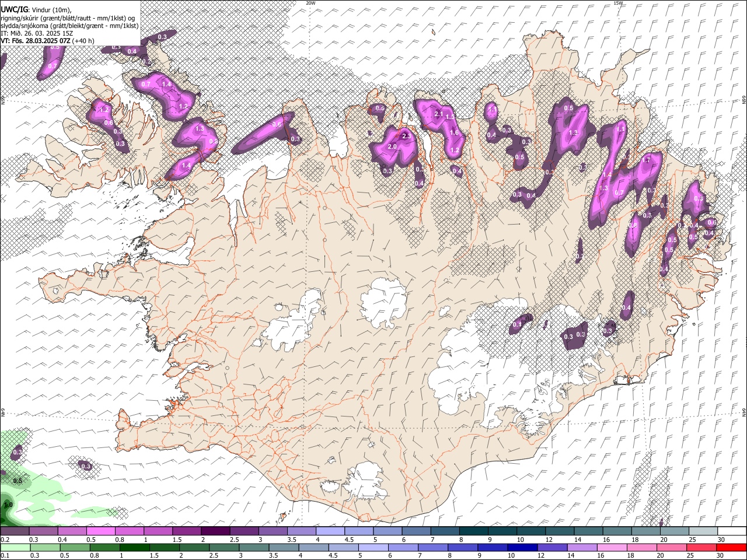The height and width of the screenshot is (560, 747).
Task: Click the '2.1' snowfall value on the map
Action: [x=439, y=114]
